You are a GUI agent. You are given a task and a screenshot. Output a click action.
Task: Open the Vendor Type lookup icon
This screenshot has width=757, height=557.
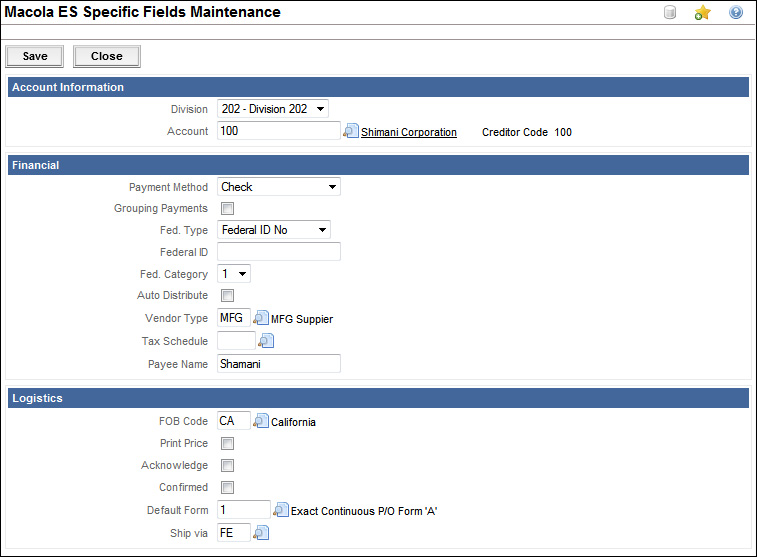pyautogui.click(x=262, y=319)
